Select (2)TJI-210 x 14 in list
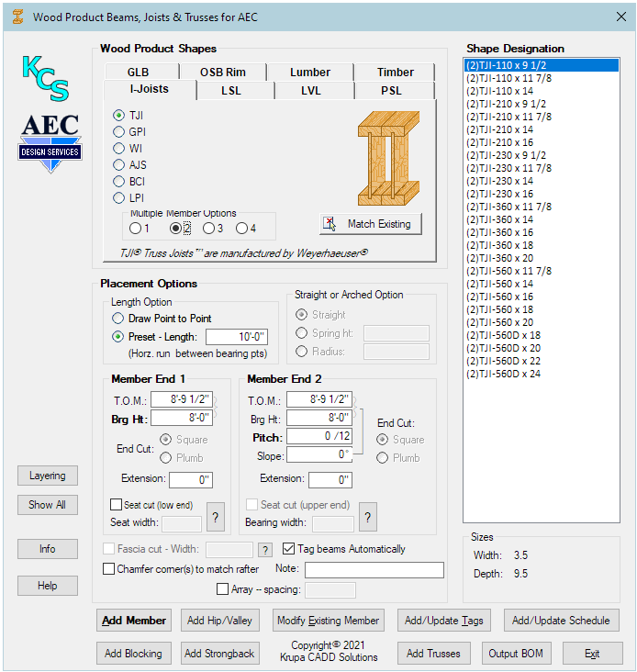637x672 pixels. point(542,129)
